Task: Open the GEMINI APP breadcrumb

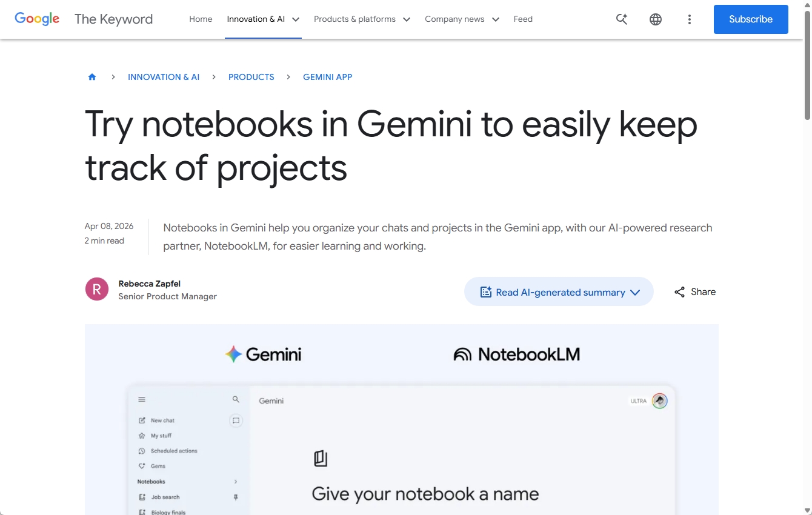Action: (x=328, y=77)
